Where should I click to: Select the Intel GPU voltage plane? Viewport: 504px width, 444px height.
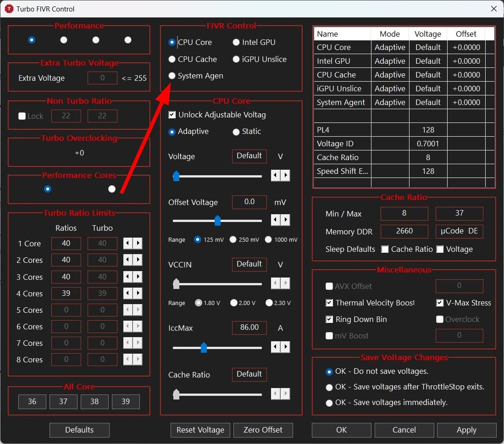236,42
